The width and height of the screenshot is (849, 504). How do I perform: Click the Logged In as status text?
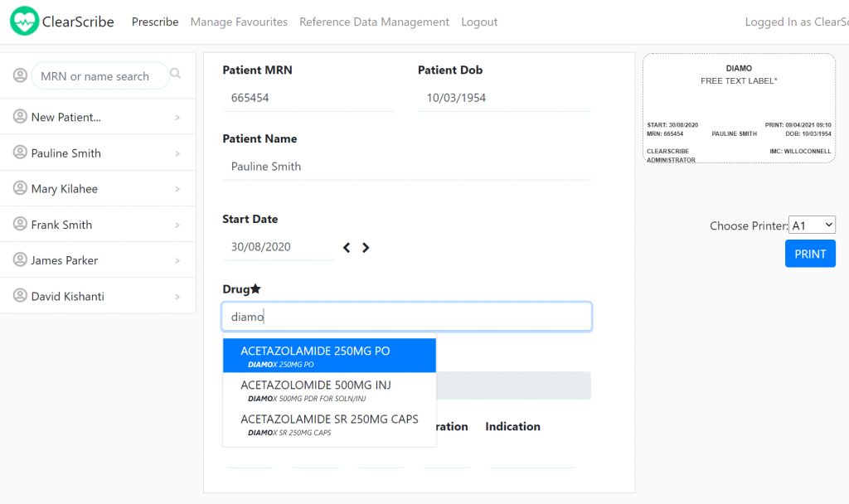click(797, 22)
